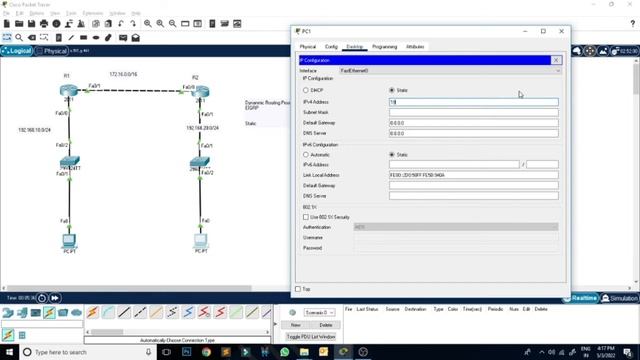Switch to Realtime mode
Viewport: 640px width, 360px height.
pyautogui.click(x=580, y=298)
